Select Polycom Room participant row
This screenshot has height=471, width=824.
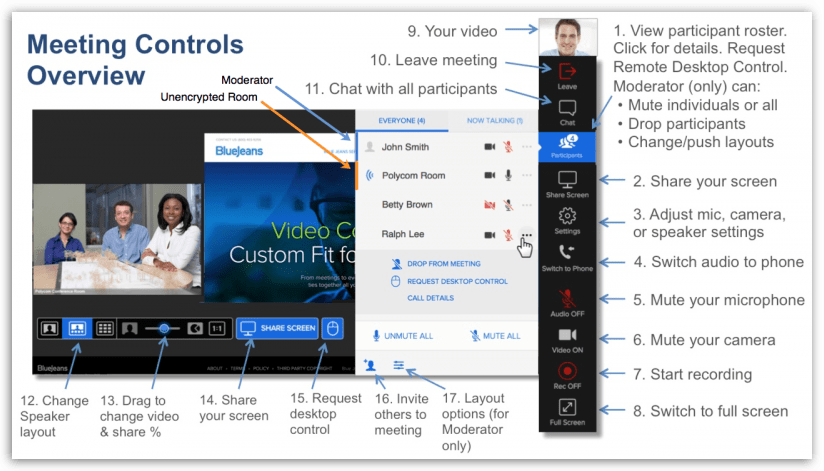tap(447, 175)
